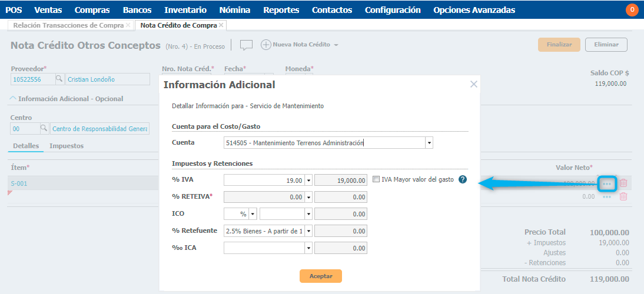
Task: Open the % IVA rate dropdown
Action: [x=308, y=181]
